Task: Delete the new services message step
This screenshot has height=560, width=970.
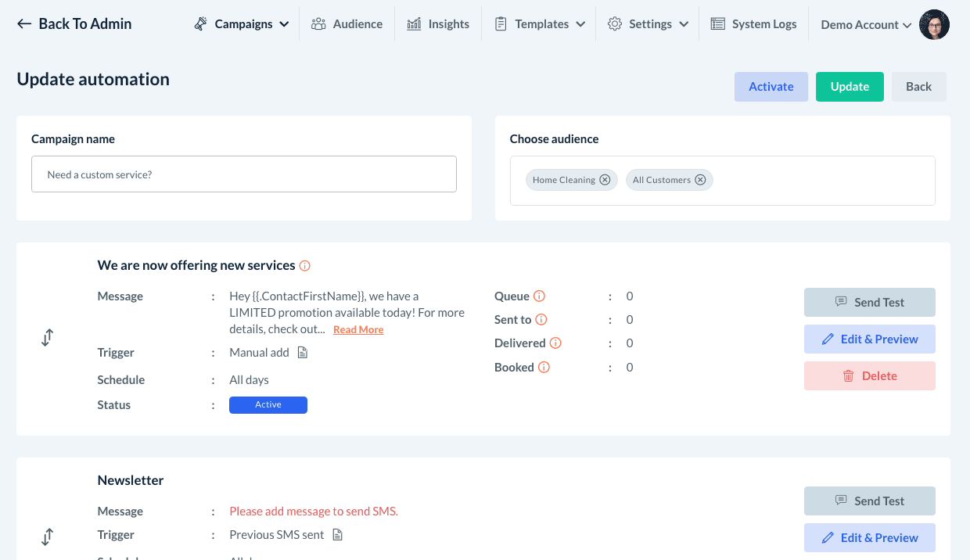Action: (x=869, y=376)
